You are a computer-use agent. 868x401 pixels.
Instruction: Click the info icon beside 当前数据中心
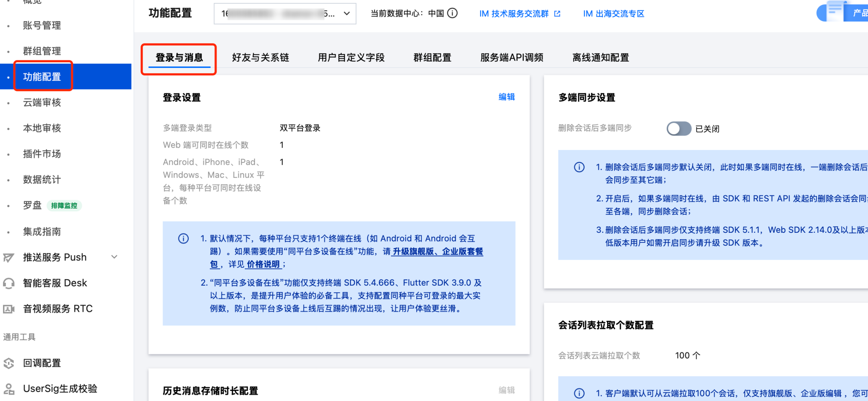(452, 13)
